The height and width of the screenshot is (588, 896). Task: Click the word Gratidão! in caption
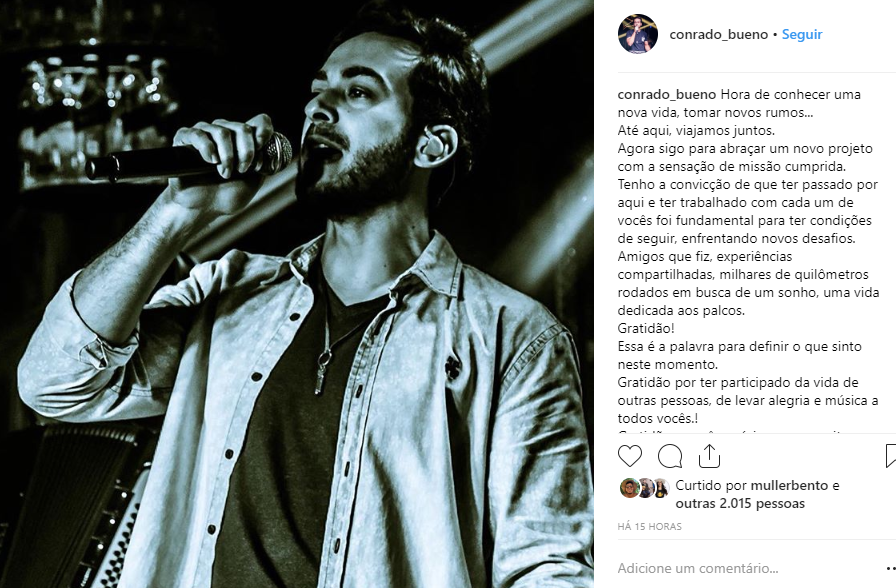[646, 329]
